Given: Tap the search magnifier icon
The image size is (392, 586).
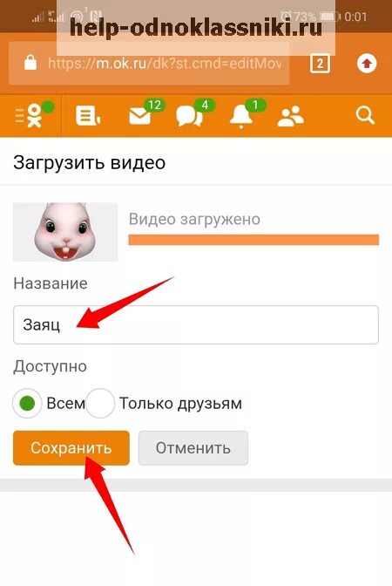Looking at the screenshot, I should coord(365,115).
